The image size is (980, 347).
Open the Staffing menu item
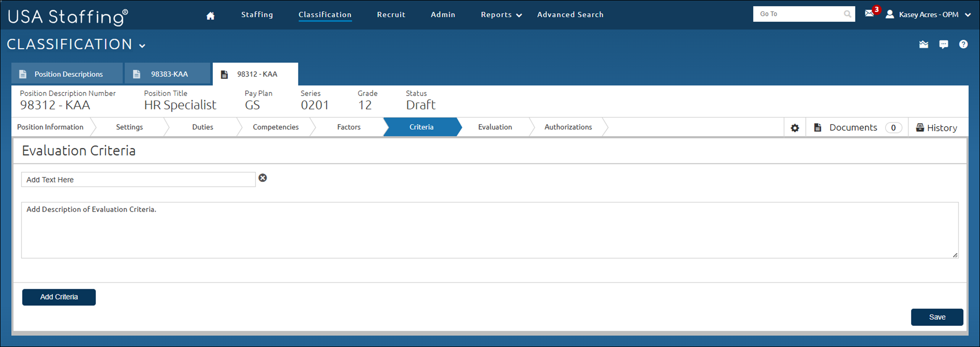pyautogui.click(x=257, y=15)
